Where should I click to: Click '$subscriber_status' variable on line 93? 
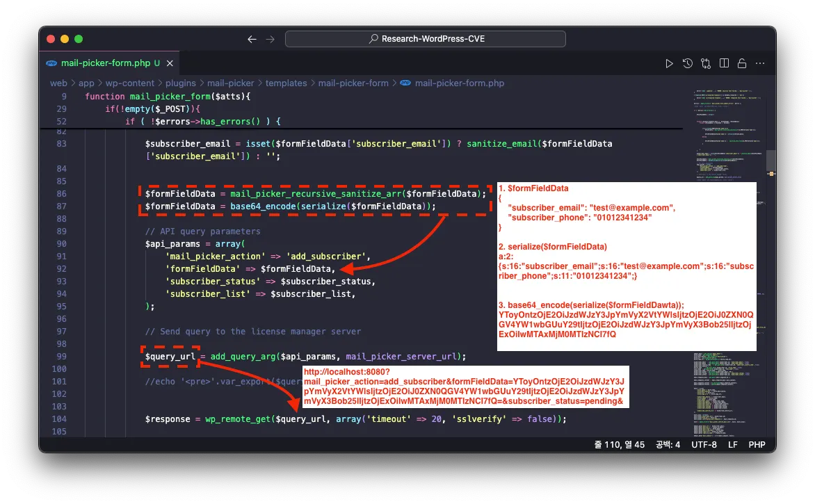(x=326, y=281)
